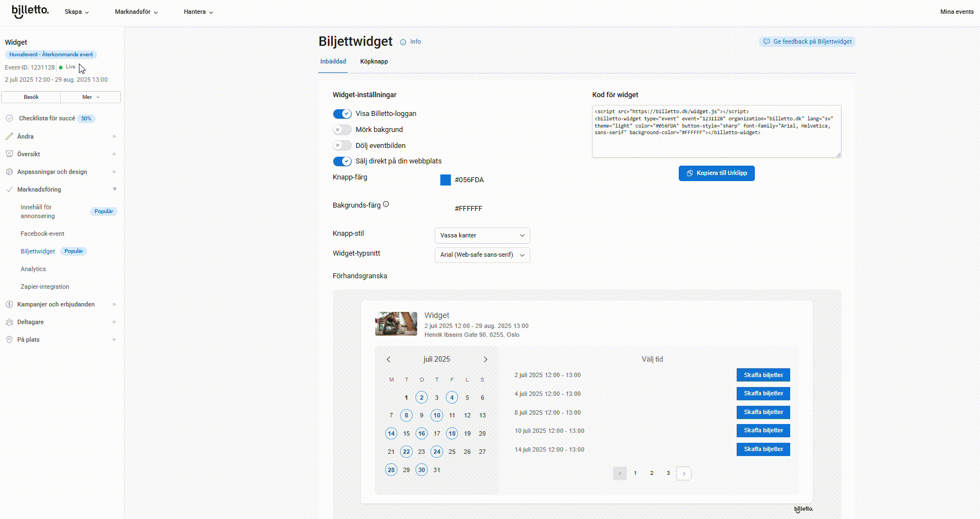Open Analytics in the sidebar menu
Image resolution: width=980 pixels, height=519 pixels.
(33, 269)
